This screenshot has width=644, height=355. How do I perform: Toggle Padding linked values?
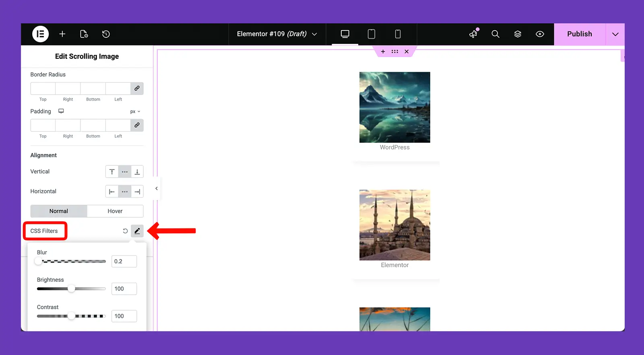(137, 125)
